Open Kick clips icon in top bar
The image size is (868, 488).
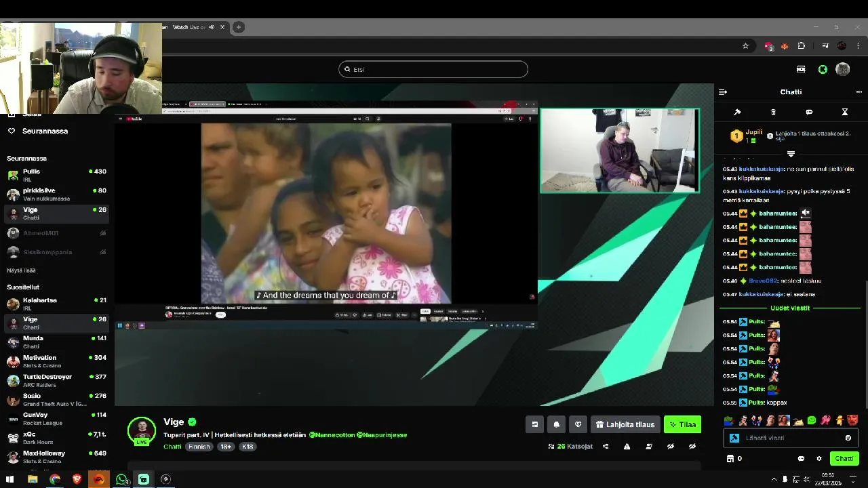pos(801,69)
